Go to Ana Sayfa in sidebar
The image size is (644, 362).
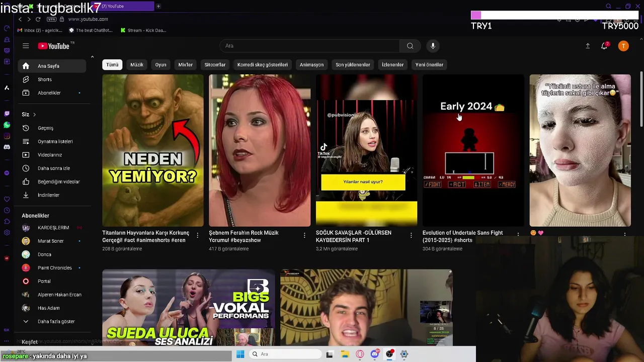(52, 66)
